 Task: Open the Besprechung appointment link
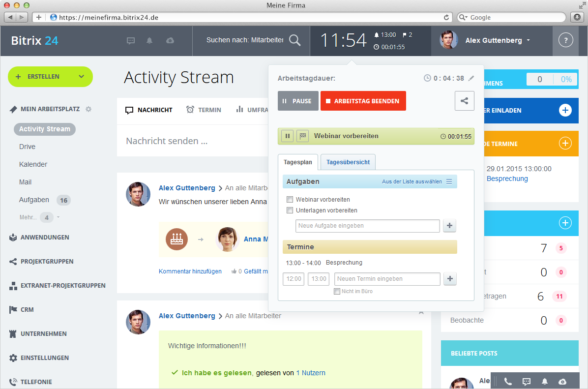click(x=507, y=179)
